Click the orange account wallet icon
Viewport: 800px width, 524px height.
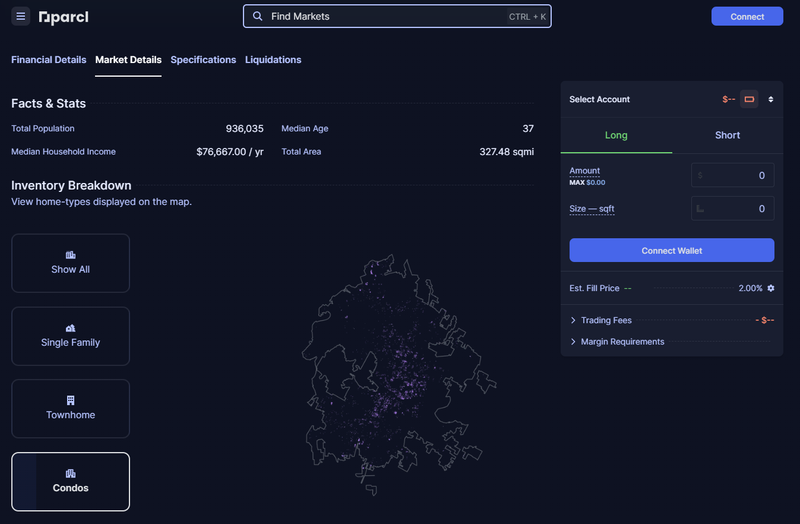click(749, 99)
